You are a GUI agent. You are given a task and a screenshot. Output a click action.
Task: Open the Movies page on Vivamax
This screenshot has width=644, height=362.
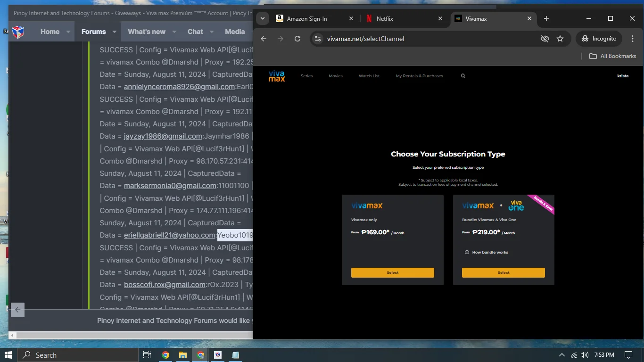pyautogui.click(x=336, y=76)
